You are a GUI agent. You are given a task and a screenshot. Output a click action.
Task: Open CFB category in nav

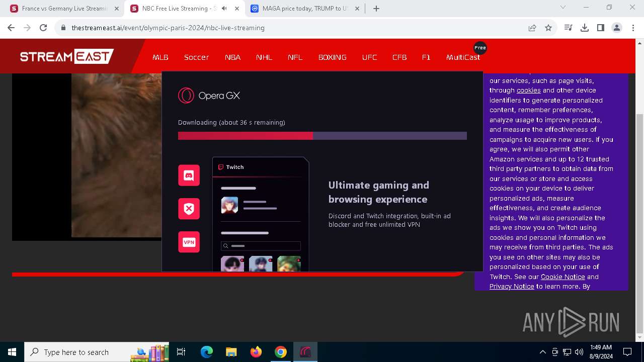(x=399, y=57)
